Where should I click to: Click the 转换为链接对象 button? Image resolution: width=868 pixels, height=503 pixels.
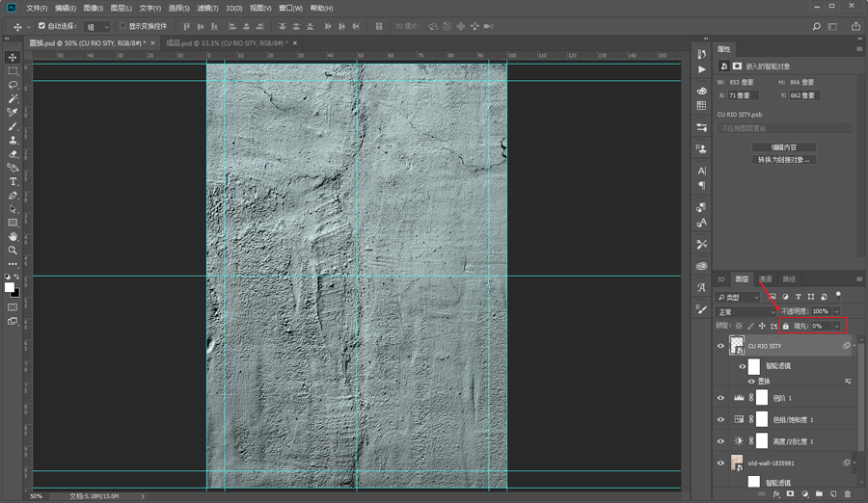(x=783, y=159)
